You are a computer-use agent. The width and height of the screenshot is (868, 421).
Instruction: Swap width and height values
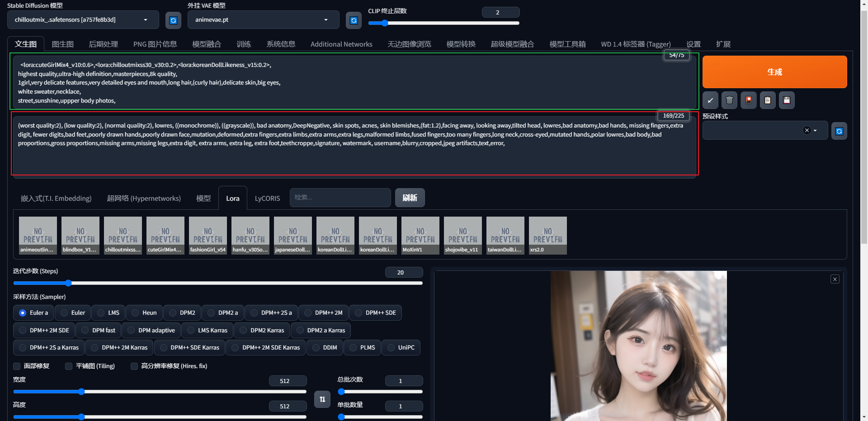point(322,399)
